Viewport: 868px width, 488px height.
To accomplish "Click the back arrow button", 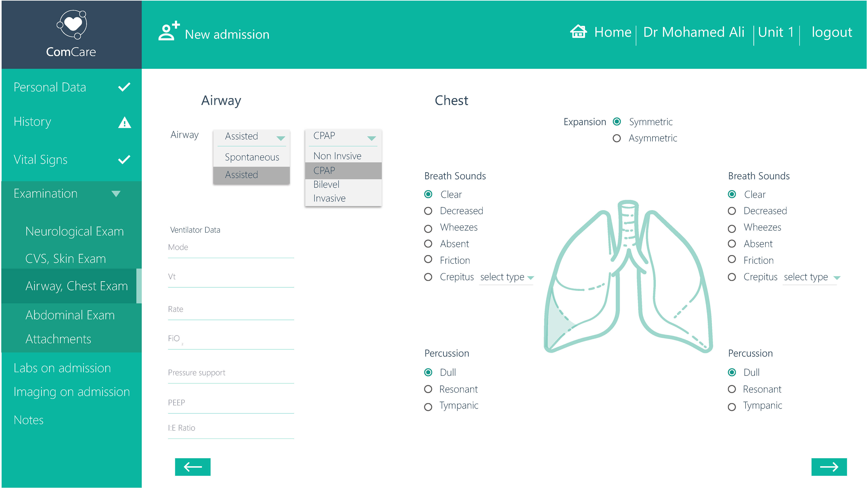I will point(192,467).
